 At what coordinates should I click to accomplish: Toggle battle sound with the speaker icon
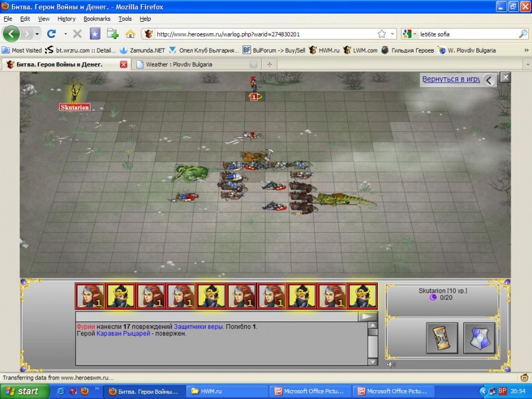click(x=391, y=364)
